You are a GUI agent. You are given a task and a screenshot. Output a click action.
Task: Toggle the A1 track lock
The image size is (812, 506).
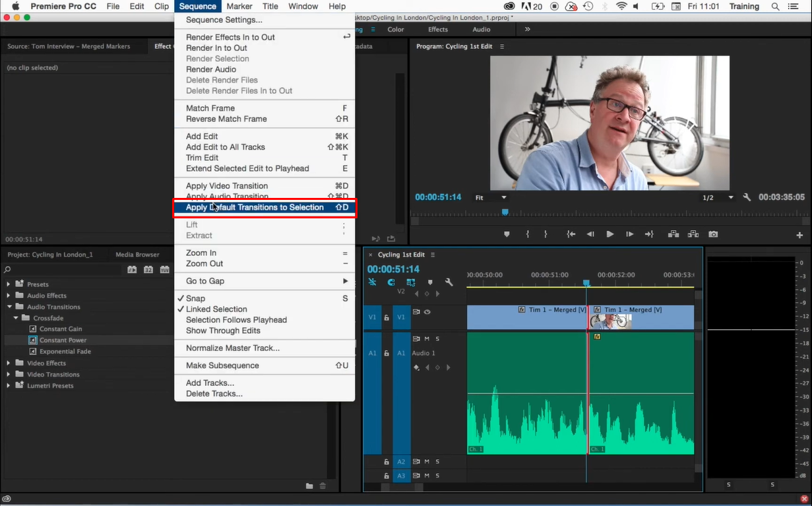[387, 353]
